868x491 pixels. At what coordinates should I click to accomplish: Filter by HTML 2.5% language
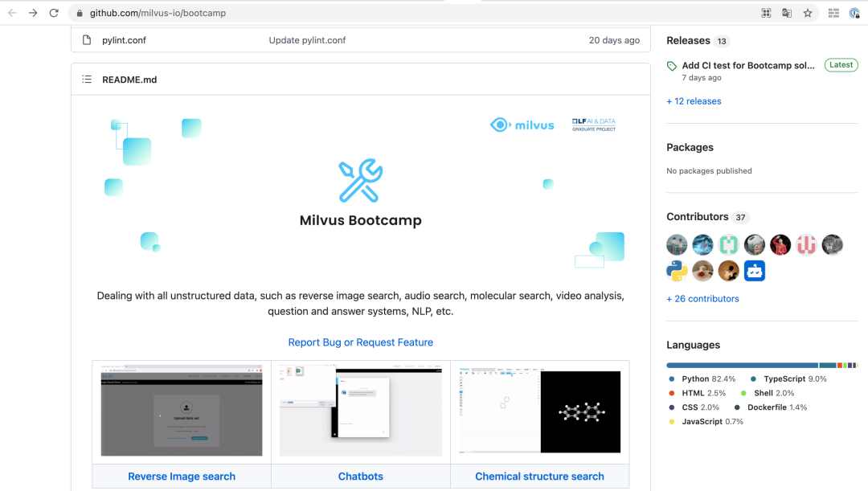pyautogui.click(x=698, y=393)
